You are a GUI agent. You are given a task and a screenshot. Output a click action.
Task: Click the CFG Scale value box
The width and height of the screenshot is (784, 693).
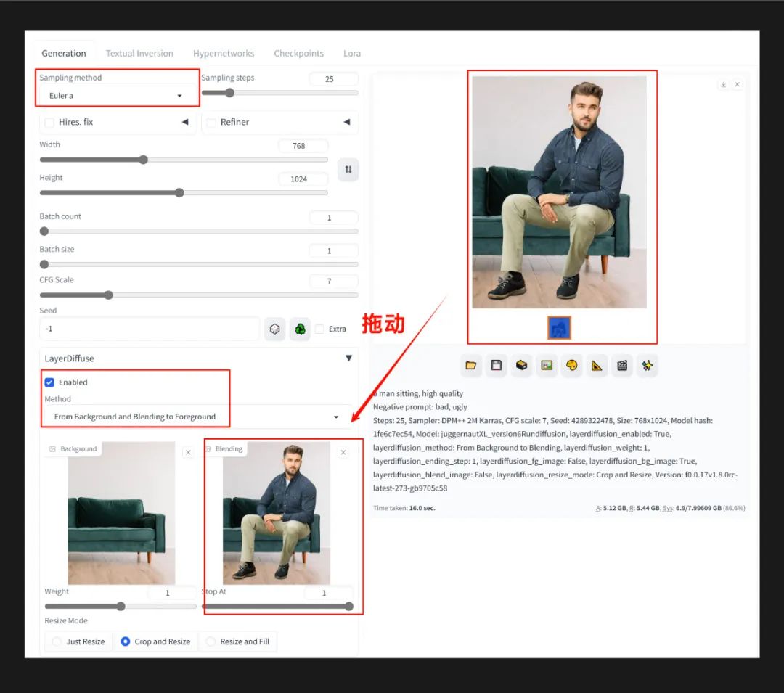tap(333, 282)
